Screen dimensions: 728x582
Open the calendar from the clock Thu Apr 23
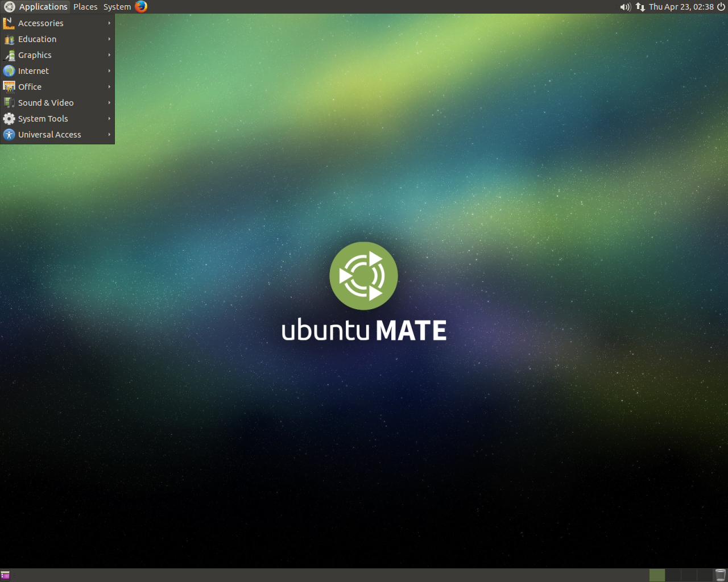pyautogui.click(x=681, y=7)
